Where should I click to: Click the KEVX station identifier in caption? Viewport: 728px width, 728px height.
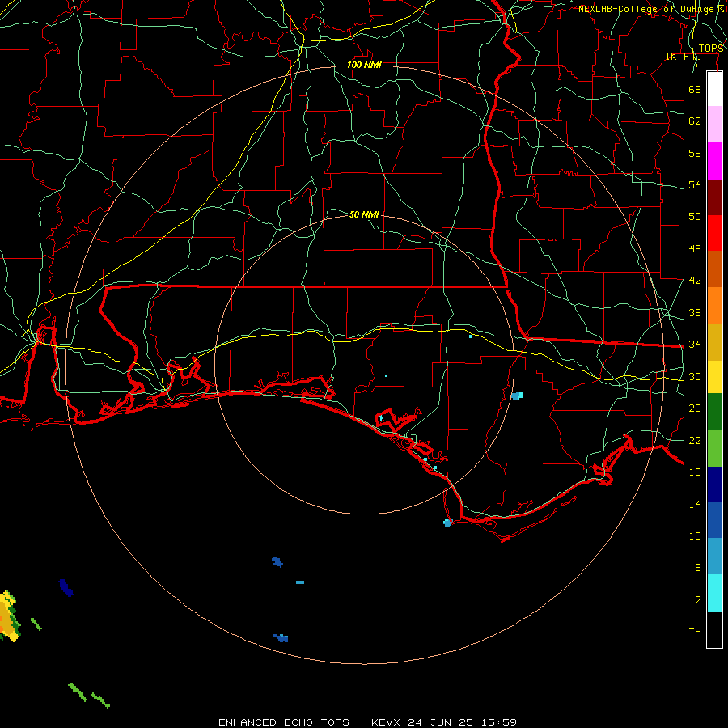click(385, 722)
